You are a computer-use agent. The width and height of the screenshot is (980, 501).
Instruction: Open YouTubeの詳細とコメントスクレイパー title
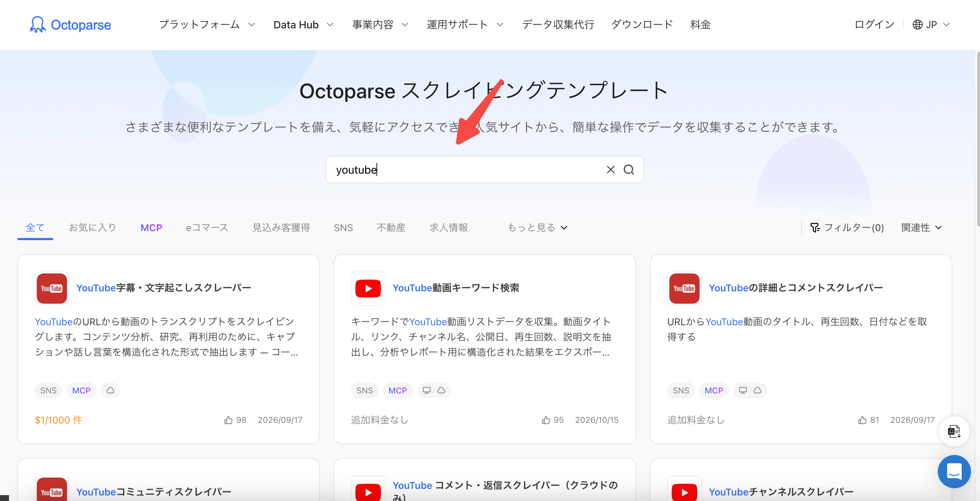796,288
